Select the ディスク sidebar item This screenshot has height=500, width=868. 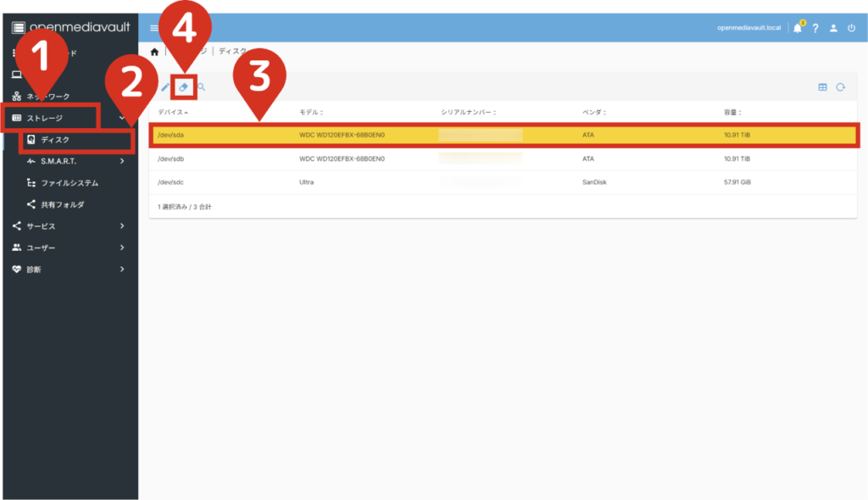[55, 139]
